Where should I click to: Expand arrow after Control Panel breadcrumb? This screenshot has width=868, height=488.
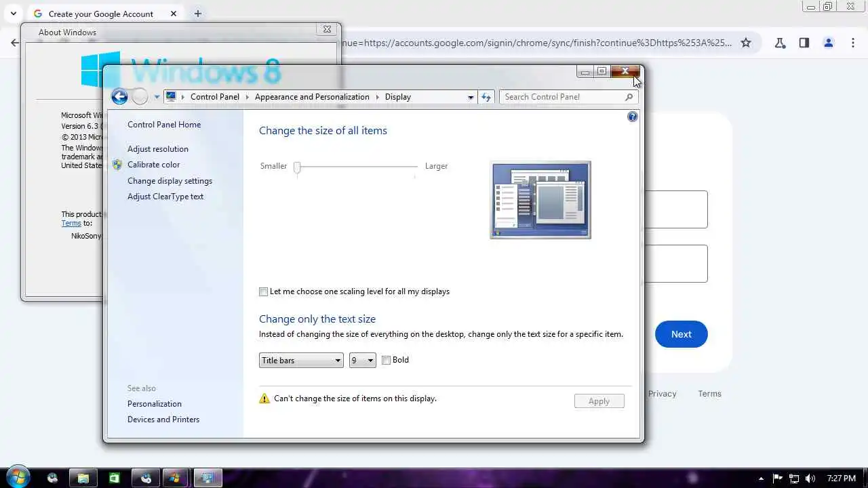point(247,97)
